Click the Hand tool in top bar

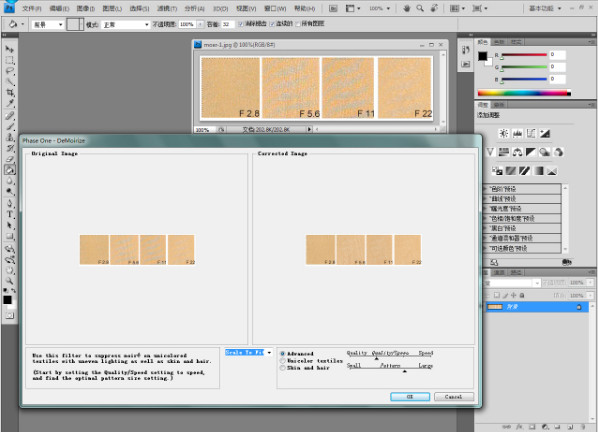pos(407,8)
